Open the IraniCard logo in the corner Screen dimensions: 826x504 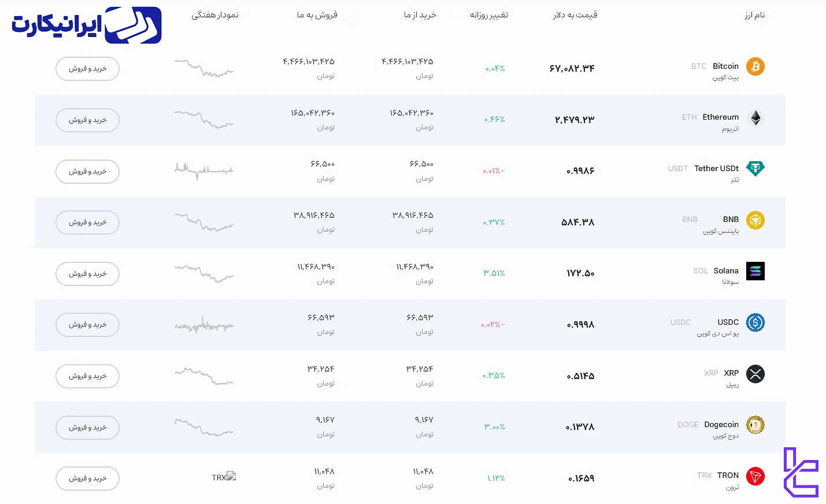coord(86,25)
